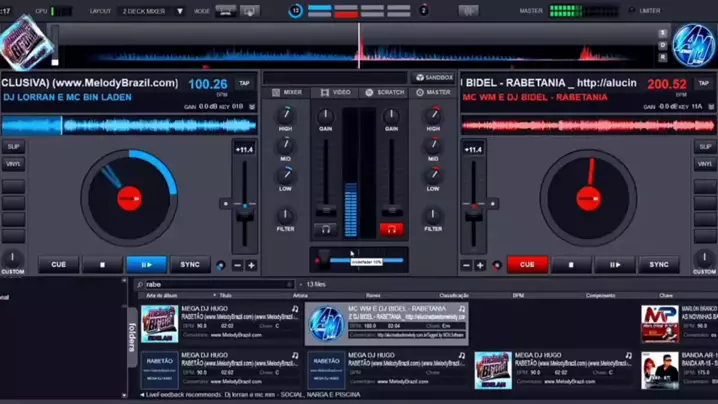Open the 2 DECK MIXER layout dropdown
The height and width of the screenshot is (404, 718).
point(153,11)
